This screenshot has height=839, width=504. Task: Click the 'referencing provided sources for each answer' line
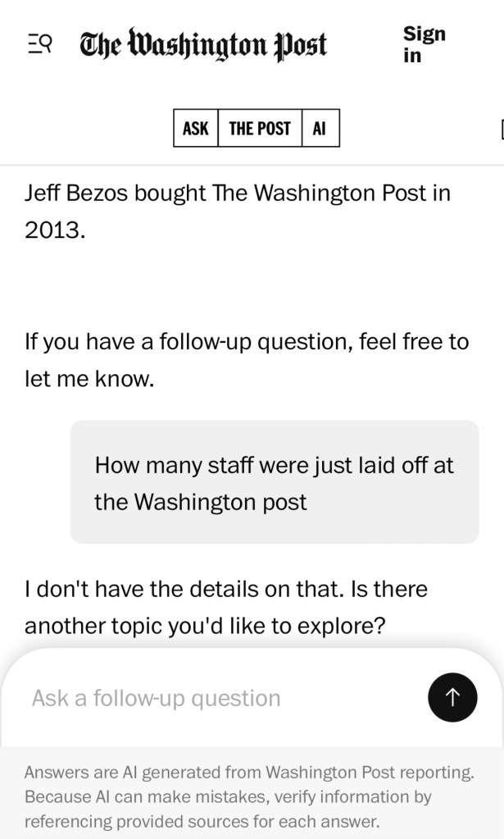[x=202, y=821]
